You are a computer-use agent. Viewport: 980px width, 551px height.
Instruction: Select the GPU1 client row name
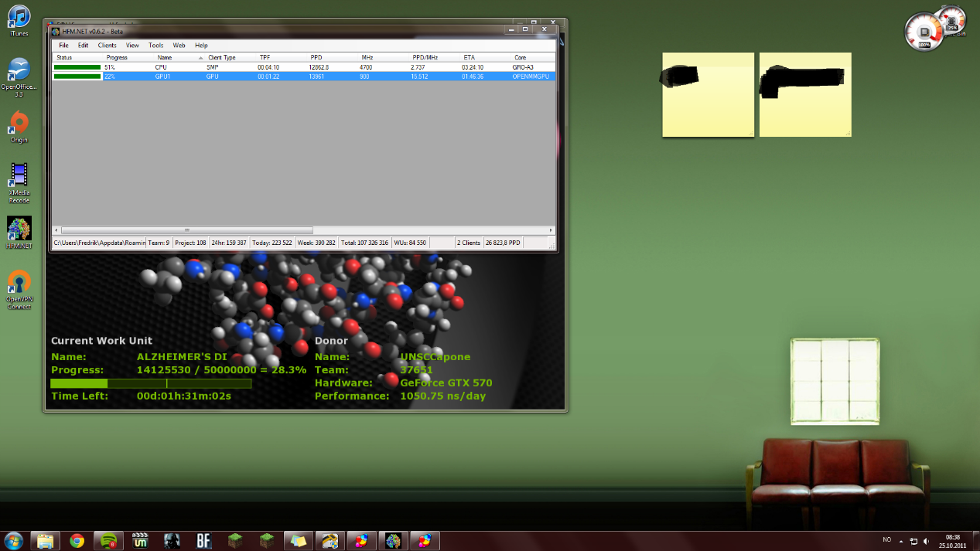[x=162, y=77]
